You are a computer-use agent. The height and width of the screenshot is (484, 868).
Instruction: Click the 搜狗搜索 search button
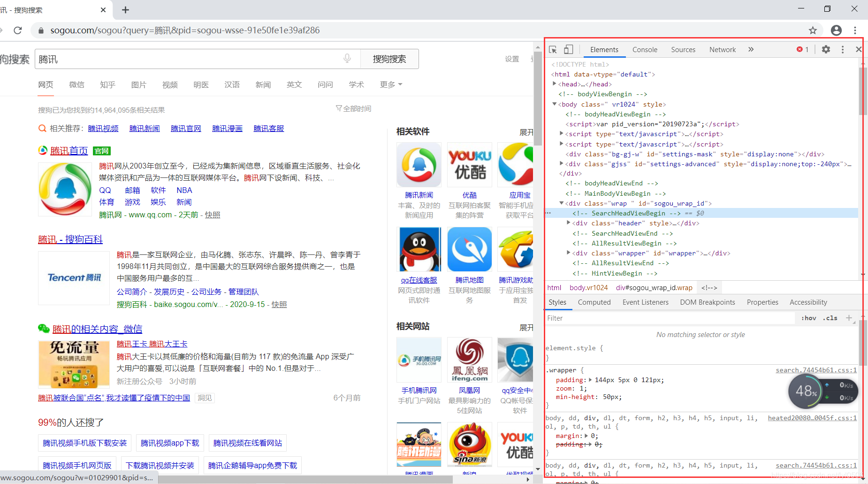tap(389, 59)
